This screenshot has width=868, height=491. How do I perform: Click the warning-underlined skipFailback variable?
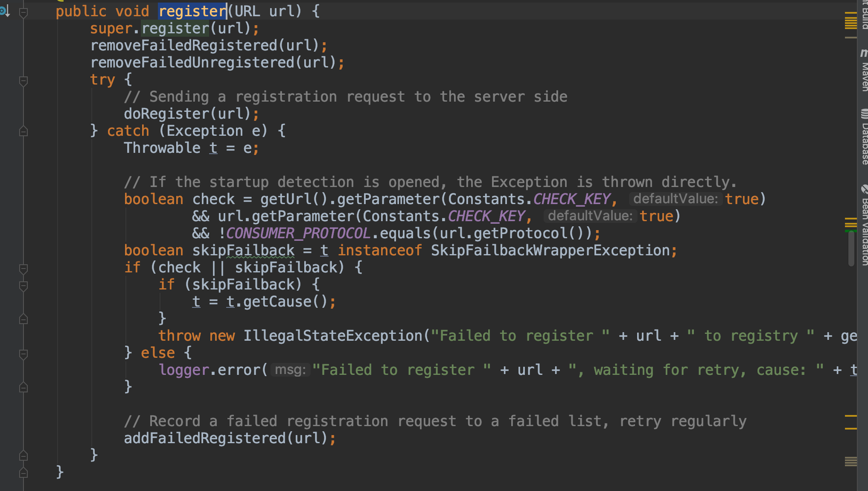pos(243,251)
